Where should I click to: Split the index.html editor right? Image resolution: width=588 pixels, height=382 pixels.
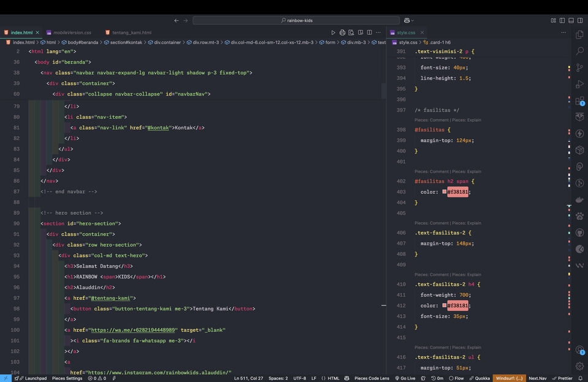pyautogui.click(x=369, y=32)
